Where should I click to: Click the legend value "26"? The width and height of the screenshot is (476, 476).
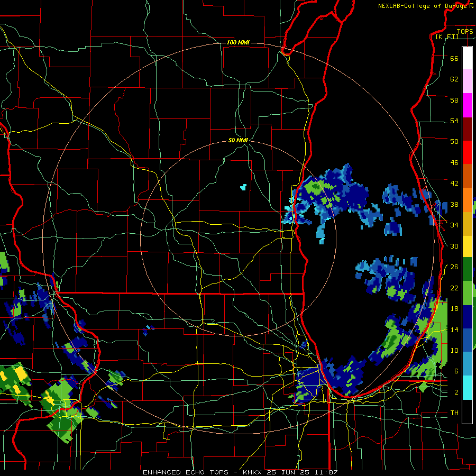(454, 267)
